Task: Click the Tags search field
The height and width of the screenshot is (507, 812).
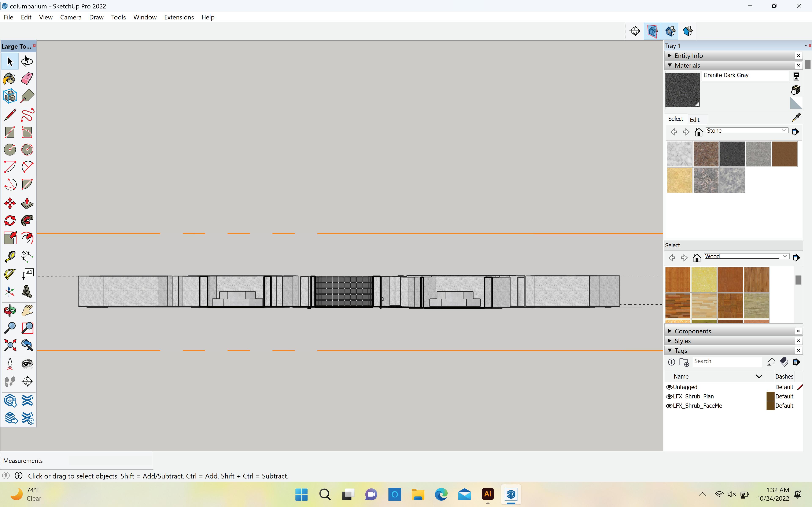Action: coord(726,361)
